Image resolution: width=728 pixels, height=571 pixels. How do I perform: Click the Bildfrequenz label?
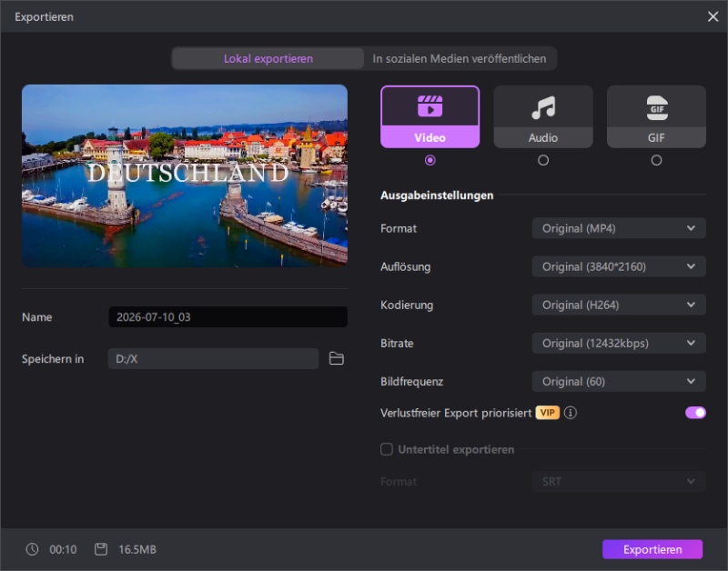coord(412,382)
